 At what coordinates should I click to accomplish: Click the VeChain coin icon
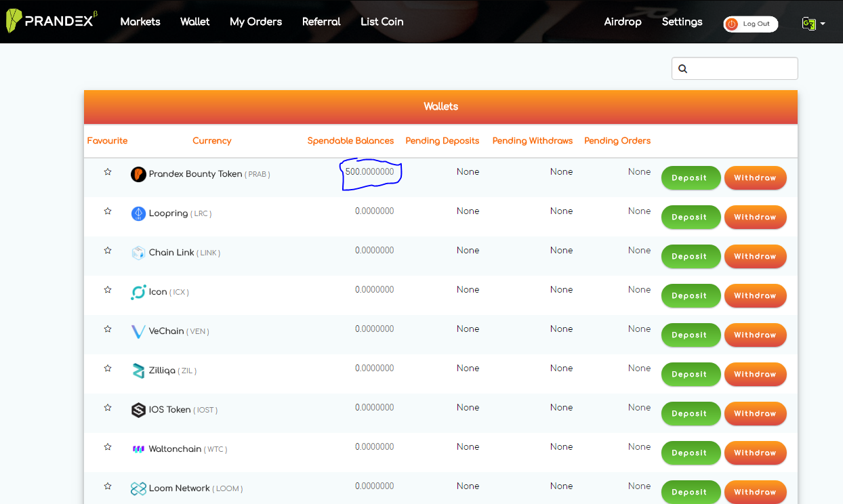138,331
